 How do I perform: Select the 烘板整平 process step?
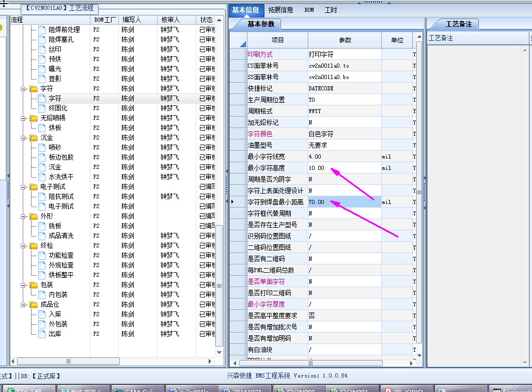[61, 275]
